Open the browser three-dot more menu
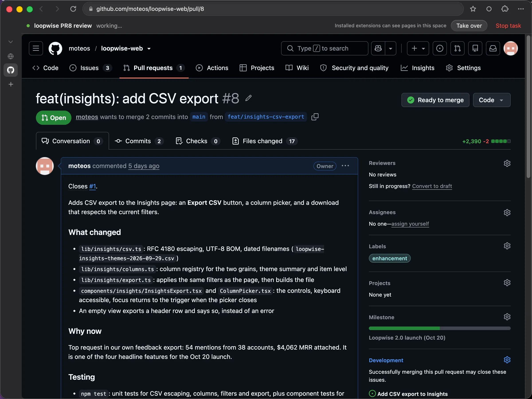The width and height of the screenshot is (532, 399). tap(521, 9)
